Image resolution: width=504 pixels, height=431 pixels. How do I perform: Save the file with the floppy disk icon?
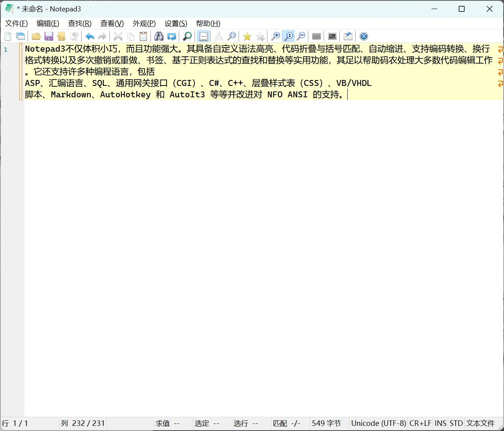49,37
